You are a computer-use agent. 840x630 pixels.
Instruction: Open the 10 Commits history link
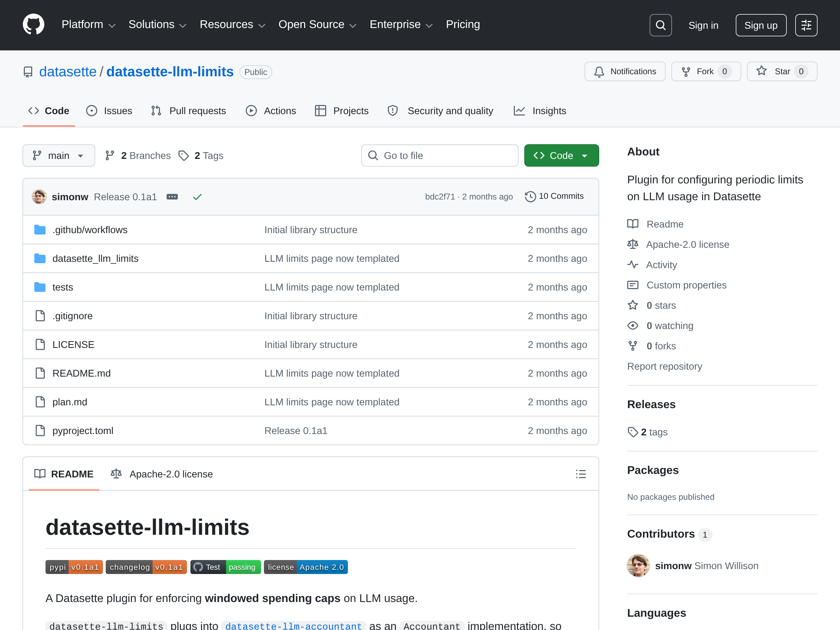[x=554, y=196]
